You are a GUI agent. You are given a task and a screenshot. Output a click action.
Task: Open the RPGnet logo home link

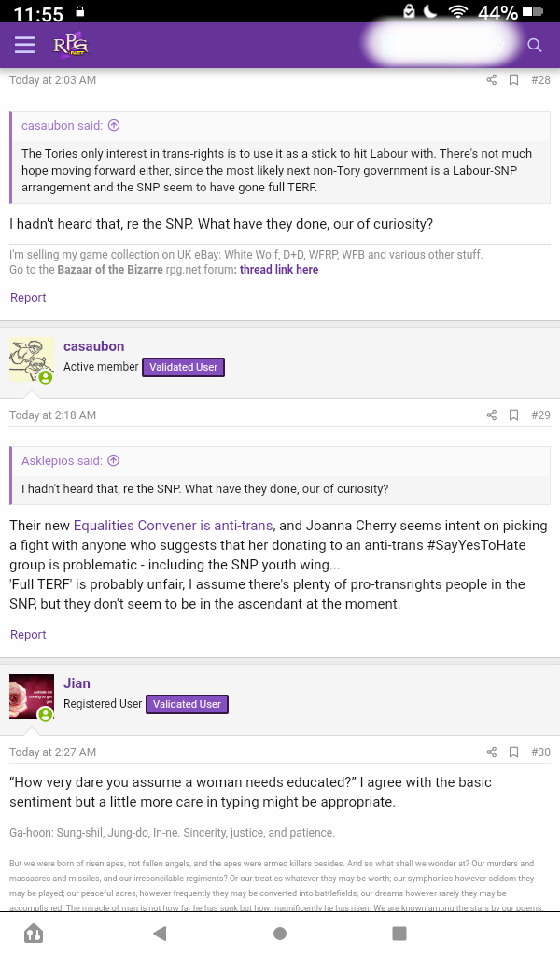tap(71, 46)
